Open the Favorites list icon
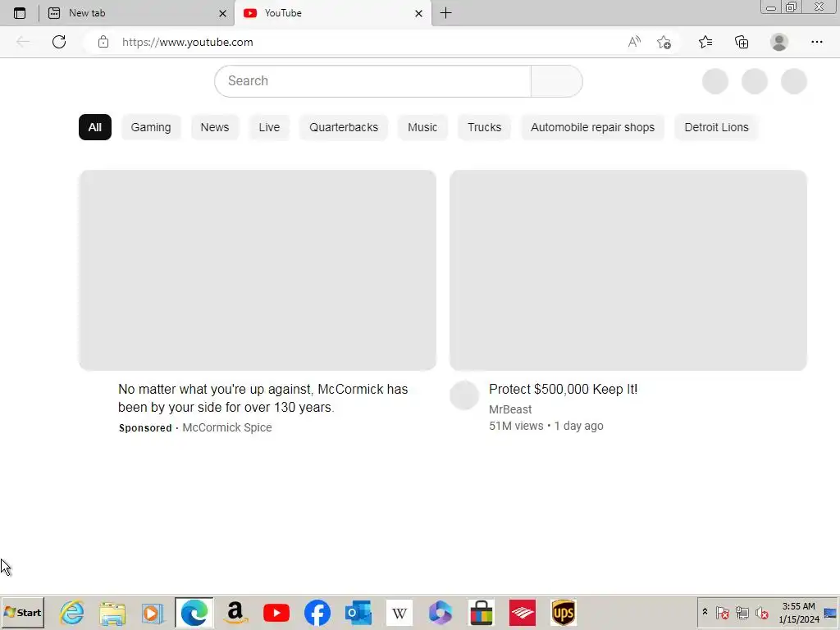The image size is (840, 630). pos(705,42)
